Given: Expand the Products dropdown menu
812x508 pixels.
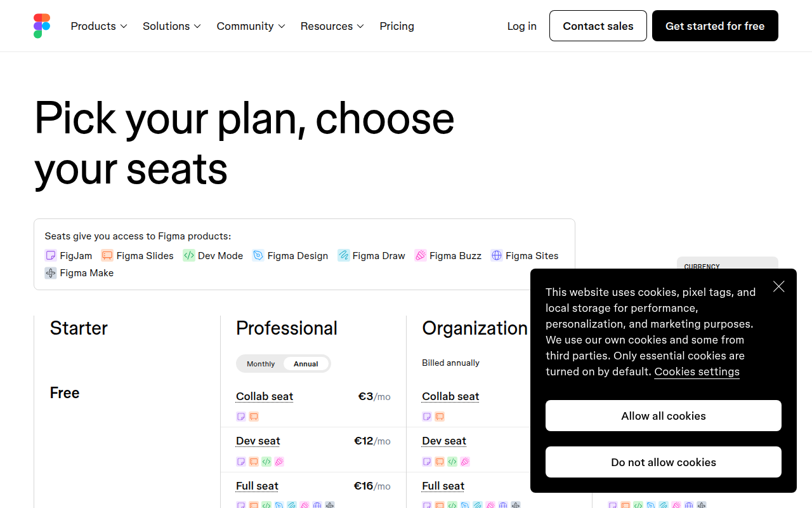Looking at the screenshot, I should (x=99, y=26).
